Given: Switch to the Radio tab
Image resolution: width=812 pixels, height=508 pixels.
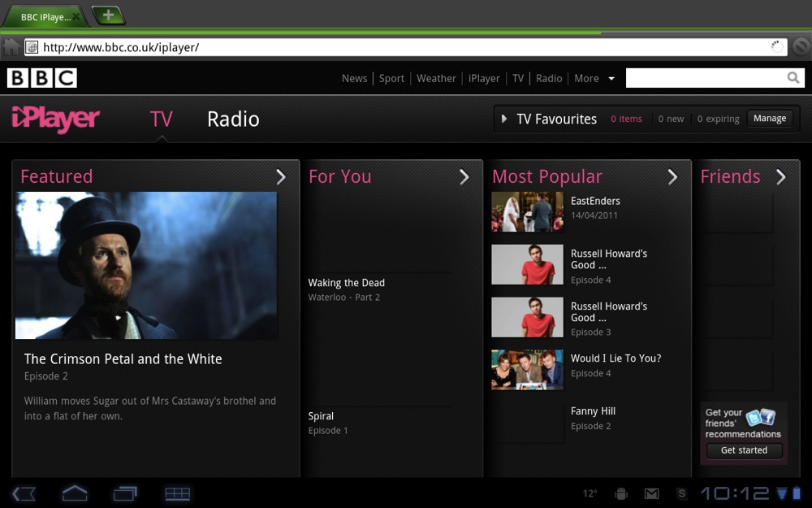Looking at the screenshot, I should coord(233,119).
